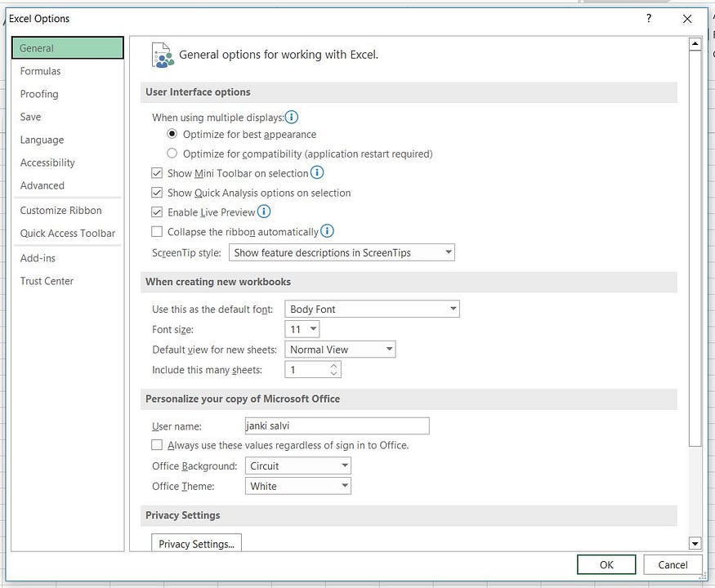
Task: Open the Office Theme dropdown
Action: (298, 487)
